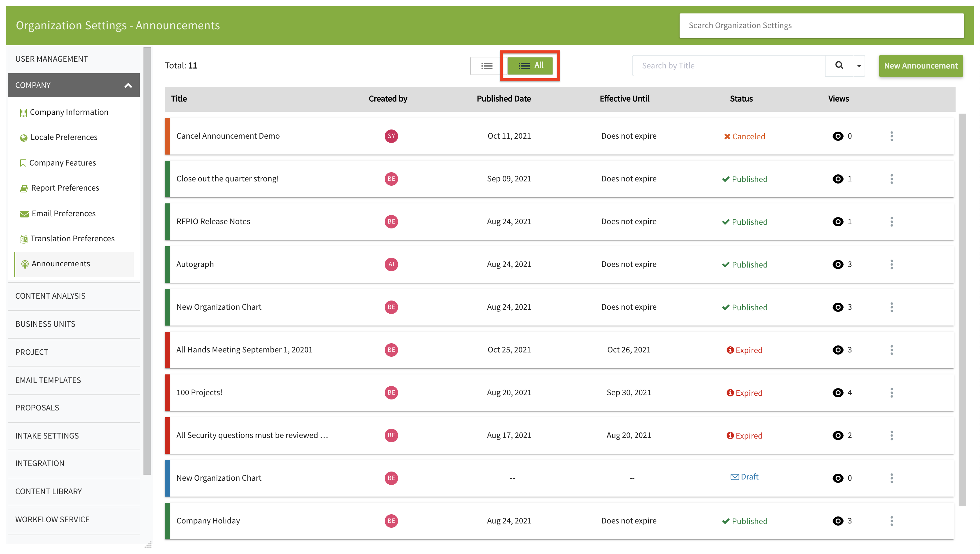
Task: Click views eye icon for Company Holiday
Action: pyautogui.click(x=838, y=520)
